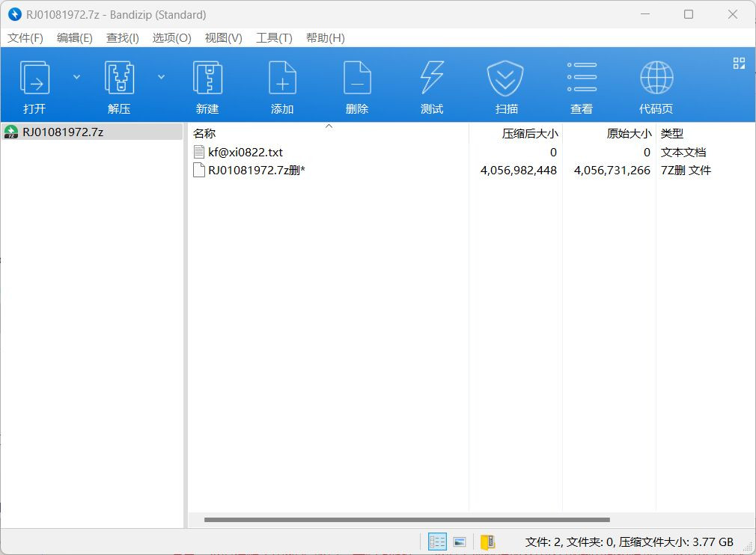Click the 扫描 (Scan) shield icon

505,78
